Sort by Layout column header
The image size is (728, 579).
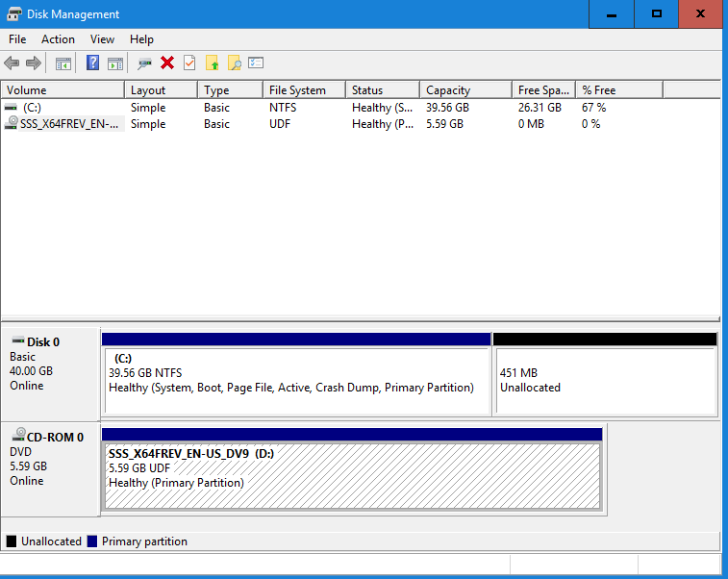pyautogui.click(x=162, y=90)
